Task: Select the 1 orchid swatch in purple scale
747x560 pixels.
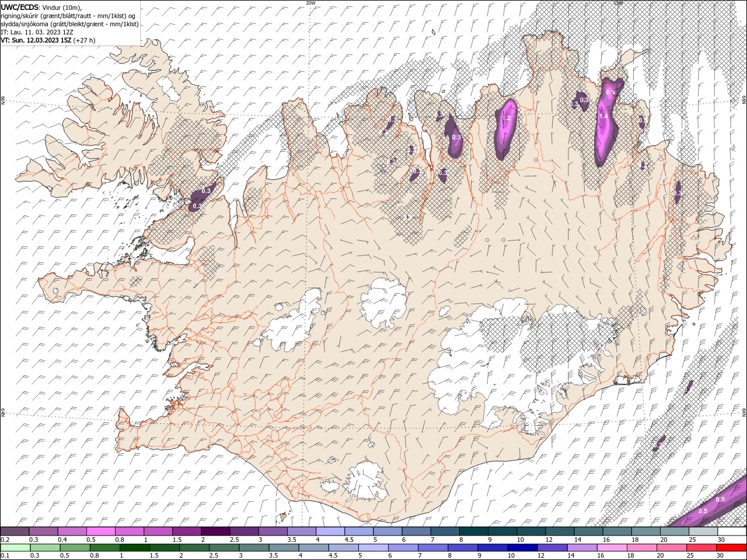Action: pyautogui.click(x=158, y=531)
